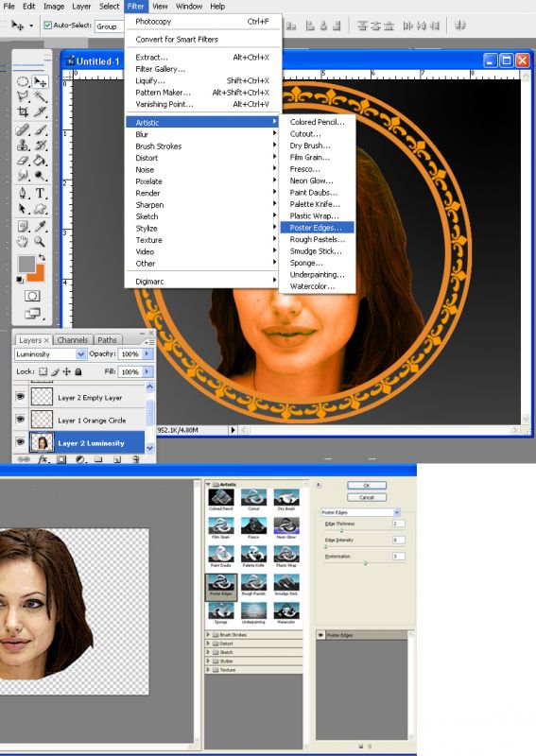The width and height of the screenshot is (536, 756).
Task: Swap foreground and background colors
Action: [42, 257]
